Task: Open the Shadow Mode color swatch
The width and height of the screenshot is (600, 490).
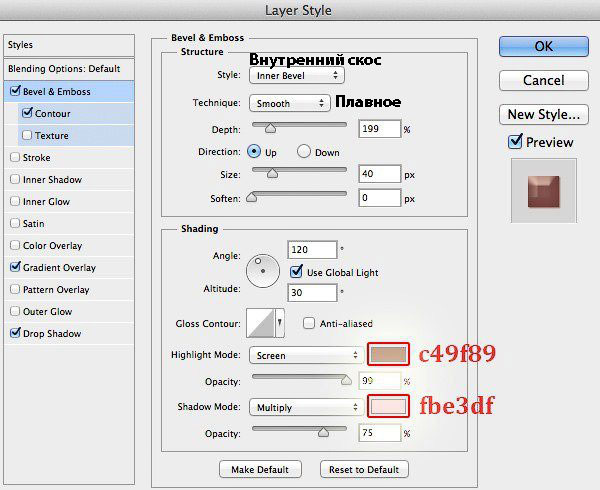Action: (x=388, y=406)
